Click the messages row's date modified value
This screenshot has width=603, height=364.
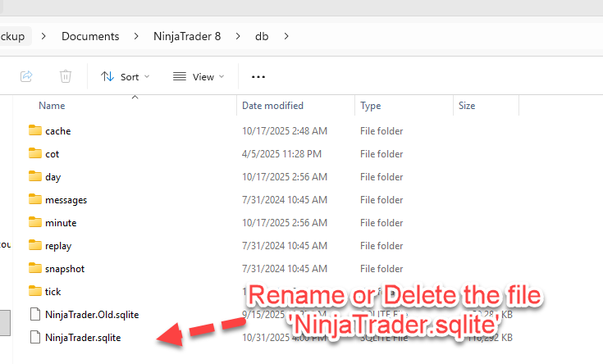click(285, 200)
